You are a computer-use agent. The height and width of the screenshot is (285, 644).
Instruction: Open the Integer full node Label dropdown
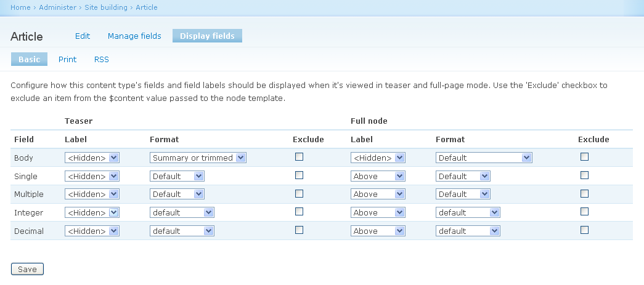point(378,212)
